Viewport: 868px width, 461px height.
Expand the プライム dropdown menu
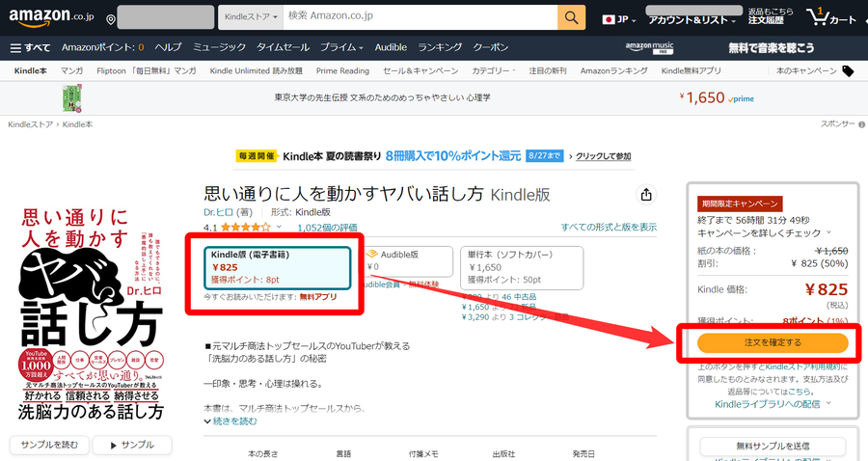tap(341, 47)
